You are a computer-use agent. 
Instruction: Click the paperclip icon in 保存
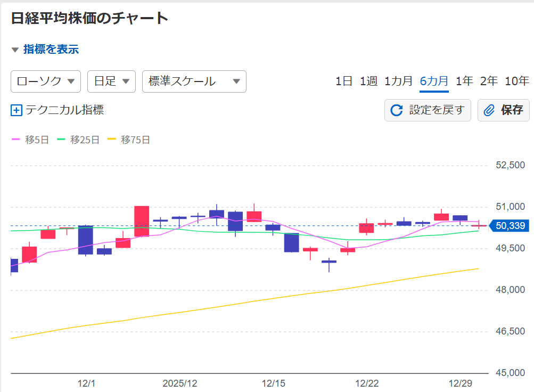489,110
